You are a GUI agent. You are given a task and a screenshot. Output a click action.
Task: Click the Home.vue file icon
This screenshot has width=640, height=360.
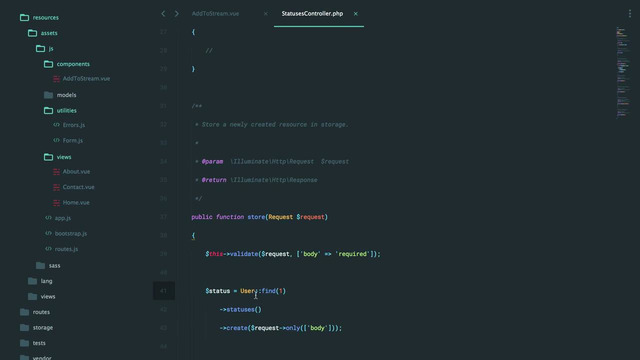point(56,203)
